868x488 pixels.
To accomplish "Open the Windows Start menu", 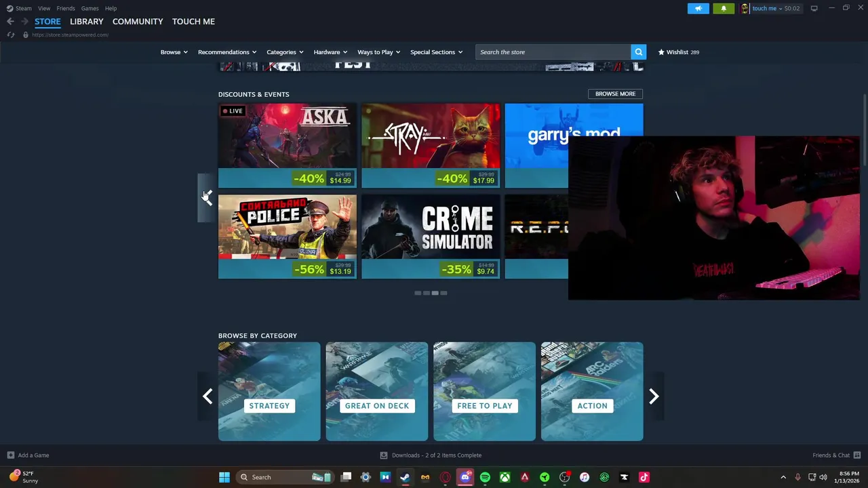I will [224, 477].
